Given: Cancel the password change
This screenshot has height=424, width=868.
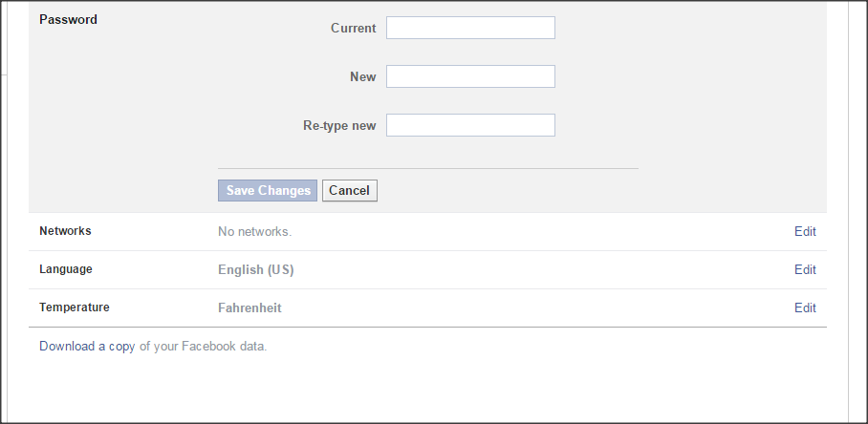Looking at the screenshot, I should [x=349, y=190].
